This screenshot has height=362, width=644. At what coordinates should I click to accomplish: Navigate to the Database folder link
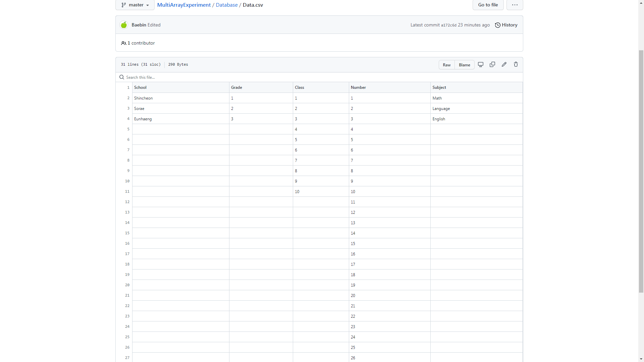click(227, 5)
